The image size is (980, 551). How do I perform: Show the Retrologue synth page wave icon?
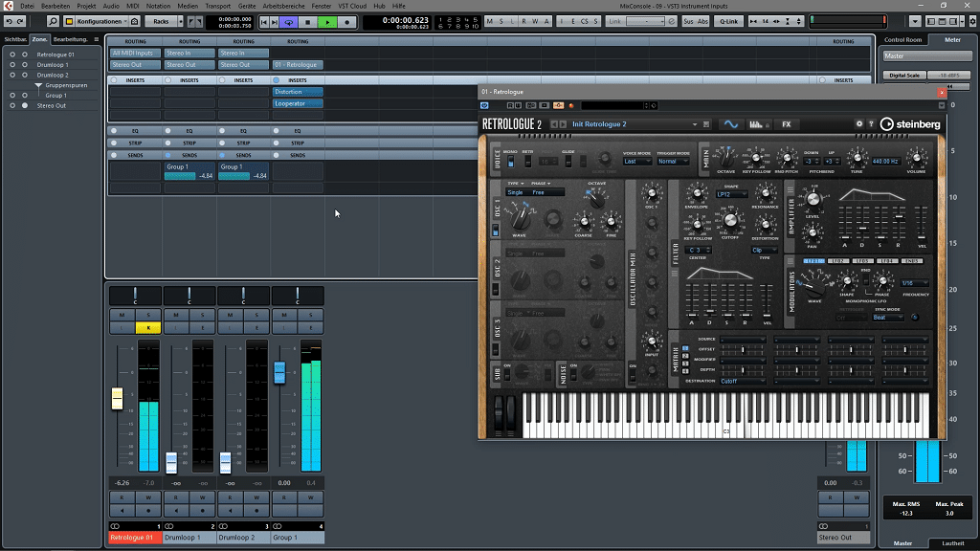coord(730,124)
